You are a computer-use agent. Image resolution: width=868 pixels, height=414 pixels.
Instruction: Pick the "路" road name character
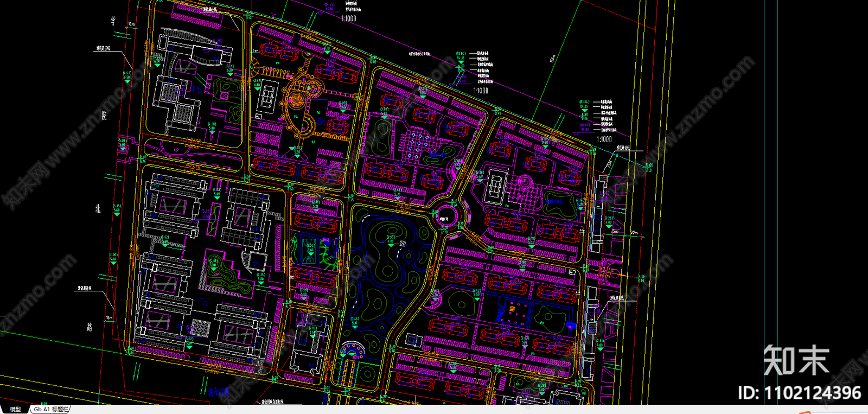pos(90,327)
